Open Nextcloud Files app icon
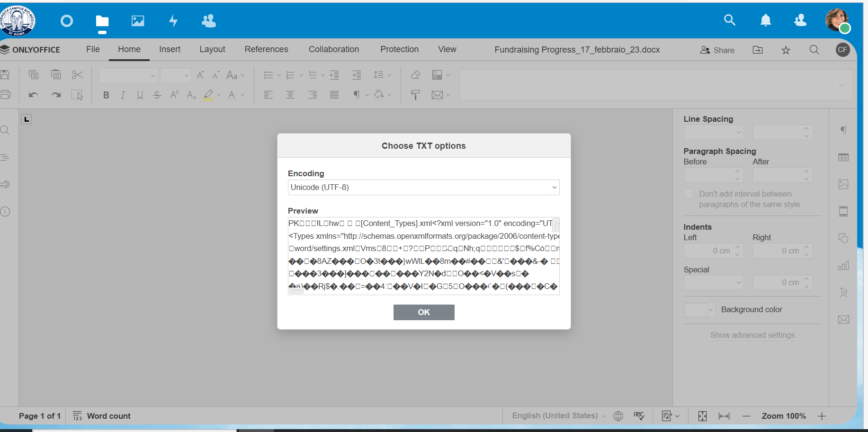 point(102,21)
